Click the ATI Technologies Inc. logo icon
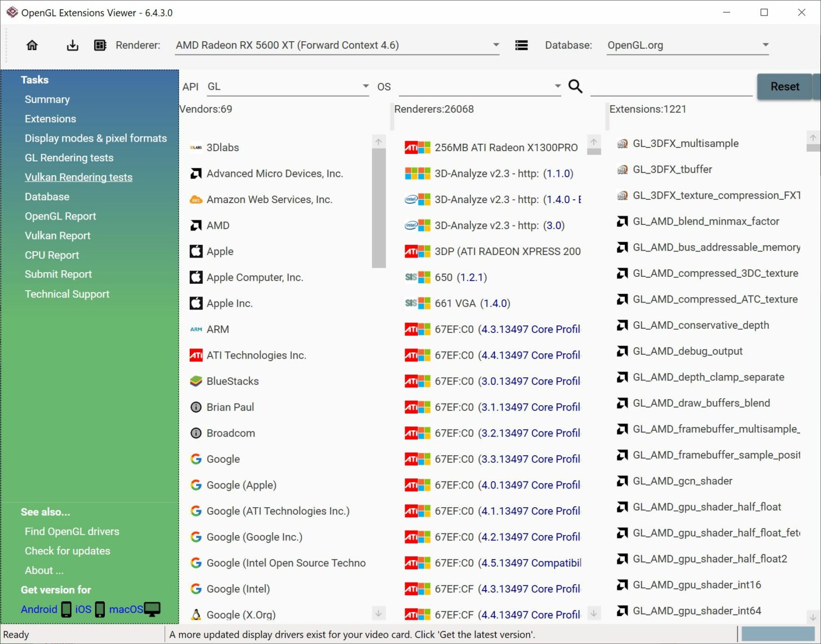This screenshot has height=644, width=821. 196,355
